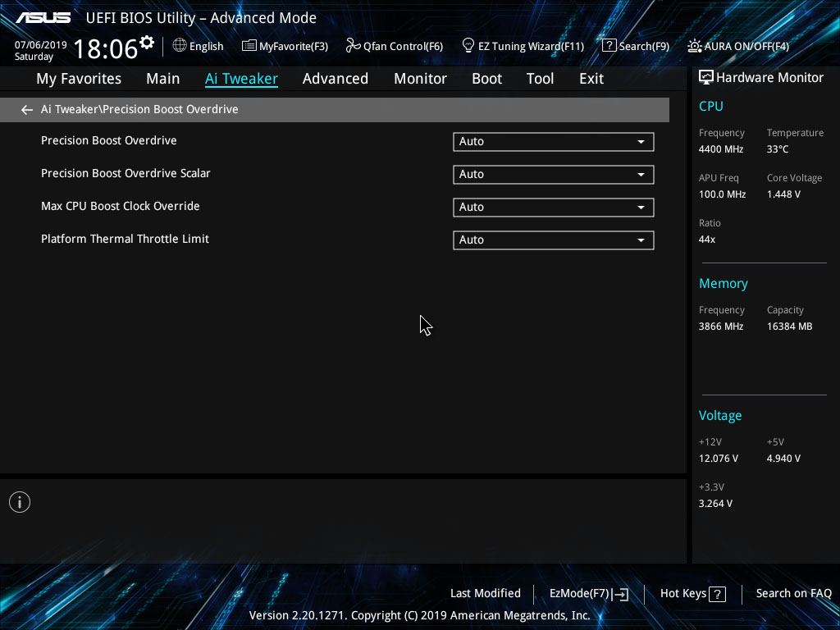This screenshot has width=840, height=630.
Task: Click the back arrow next to Ai Tweaker path
Action: (27, 110)
